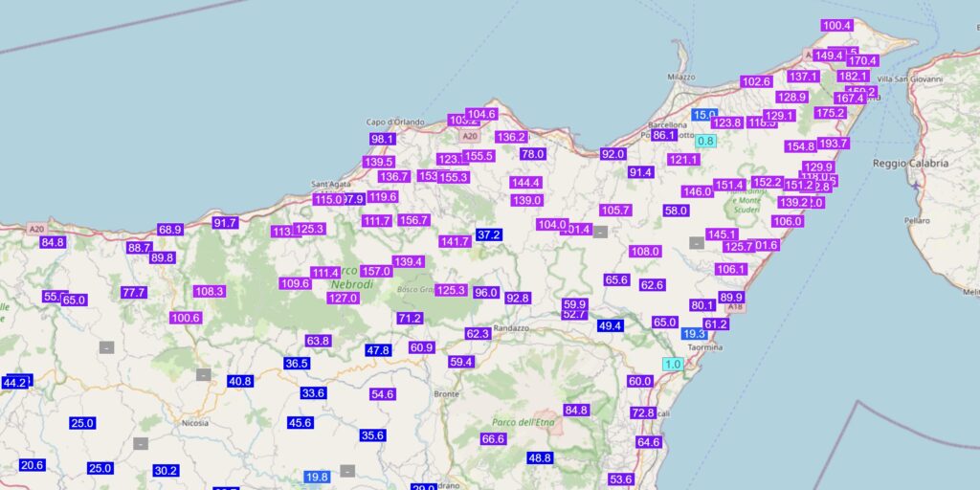Click the 123.8 station label
980x490 pixels.
coord(726,123)
